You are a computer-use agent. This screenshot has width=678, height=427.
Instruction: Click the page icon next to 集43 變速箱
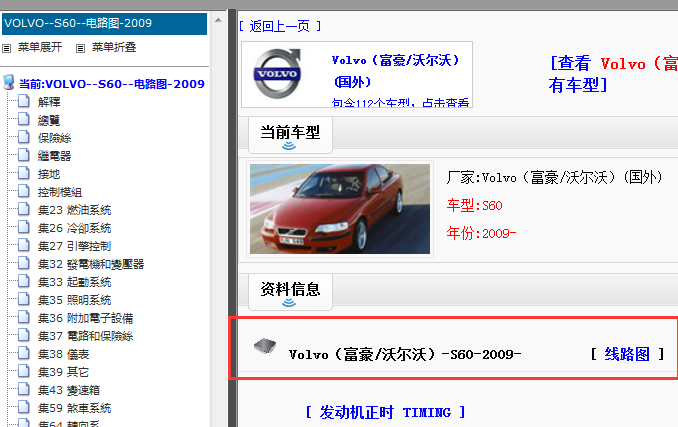point(24,389)
